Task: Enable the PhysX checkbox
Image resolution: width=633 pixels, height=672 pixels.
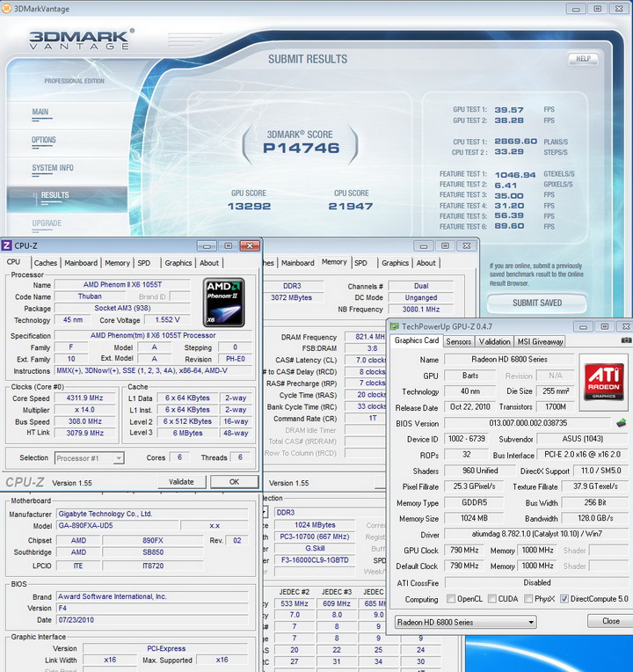Action: pos(528,599)
